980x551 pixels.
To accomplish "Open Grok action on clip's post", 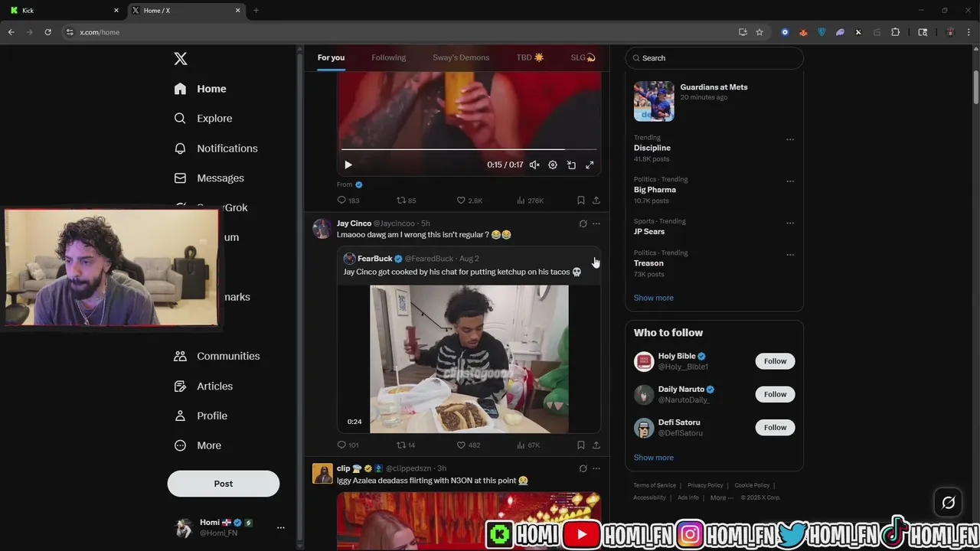I will [x=583, y=468].
